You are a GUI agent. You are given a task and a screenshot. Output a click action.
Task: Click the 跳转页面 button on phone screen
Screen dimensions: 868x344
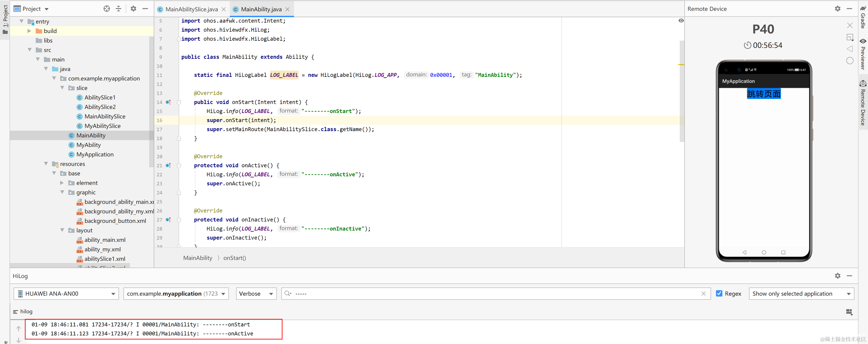tap(764, 94)
